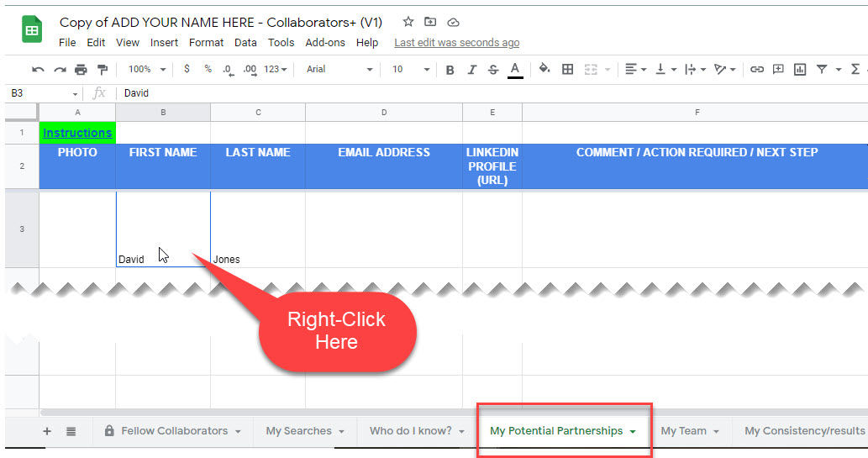Open the Tools menu
This screenshot has height=458, width=868.
tap(281, 43)
